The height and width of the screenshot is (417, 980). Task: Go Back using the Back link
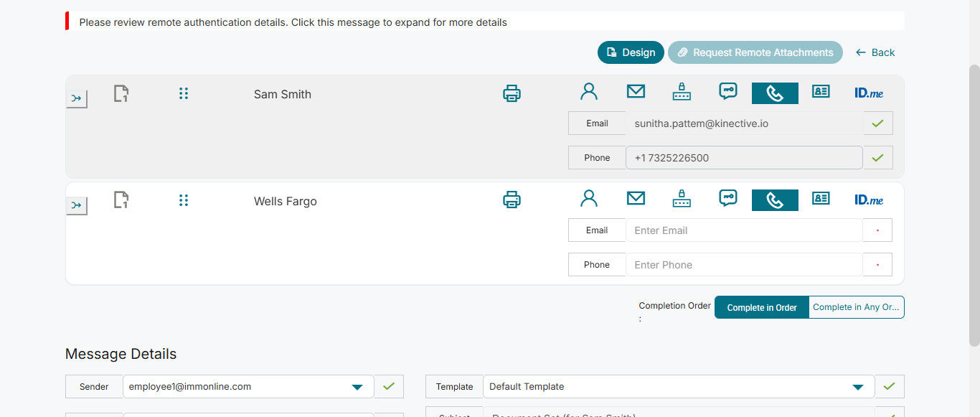[x=875, y=52]
